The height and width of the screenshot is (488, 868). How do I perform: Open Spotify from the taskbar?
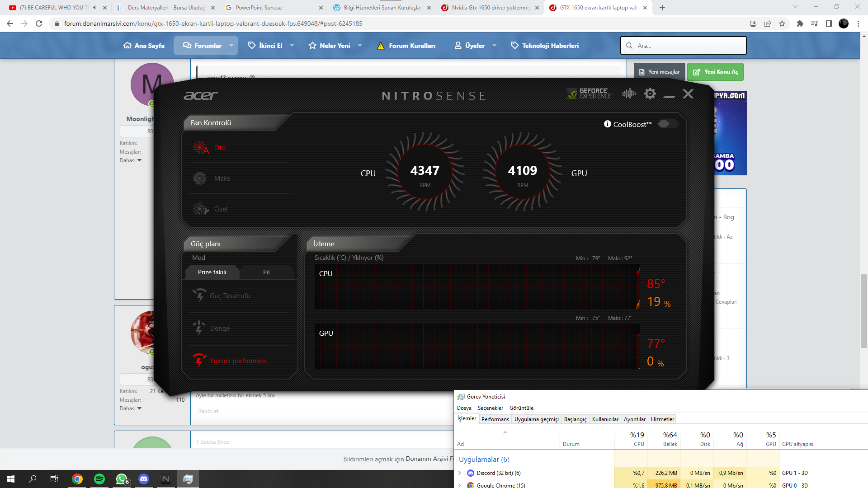(x=99, y=479)
